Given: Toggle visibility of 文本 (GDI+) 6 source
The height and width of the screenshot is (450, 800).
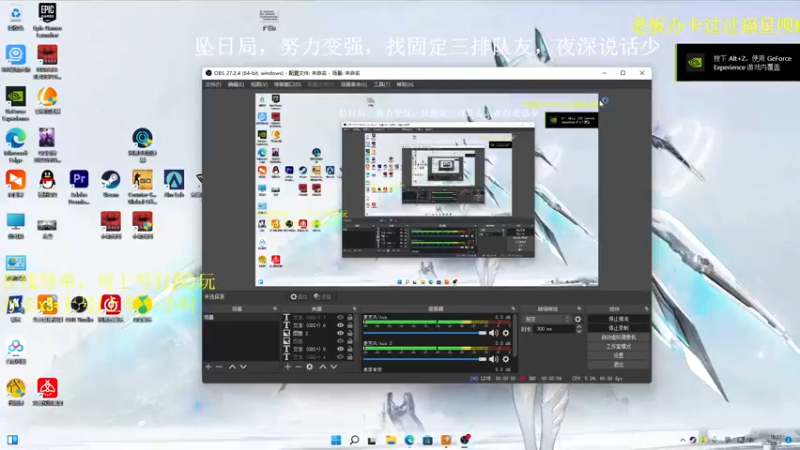Looking at the screenshot, I should point(340,325).
